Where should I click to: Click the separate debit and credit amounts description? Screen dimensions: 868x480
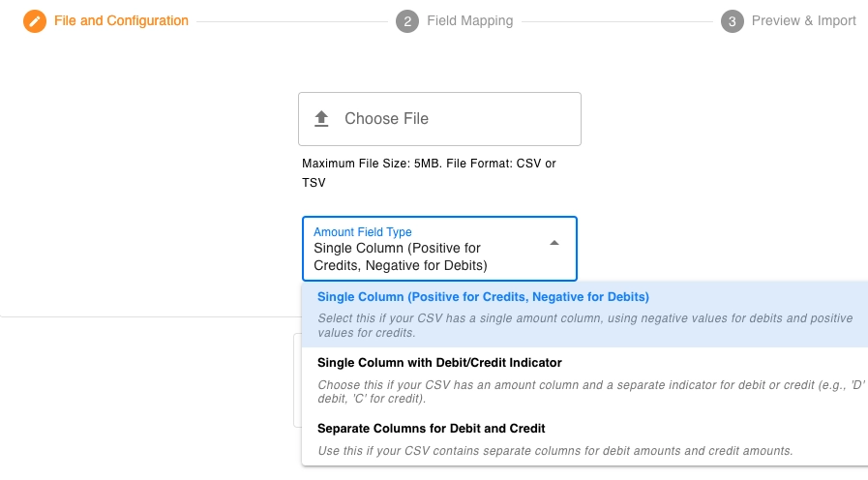(x=554, y=450)
